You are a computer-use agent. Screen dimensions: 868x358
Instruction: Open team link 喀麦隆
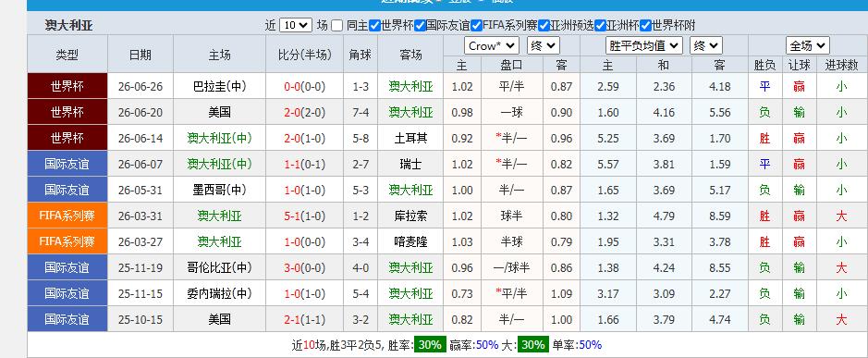click(410, 241)
